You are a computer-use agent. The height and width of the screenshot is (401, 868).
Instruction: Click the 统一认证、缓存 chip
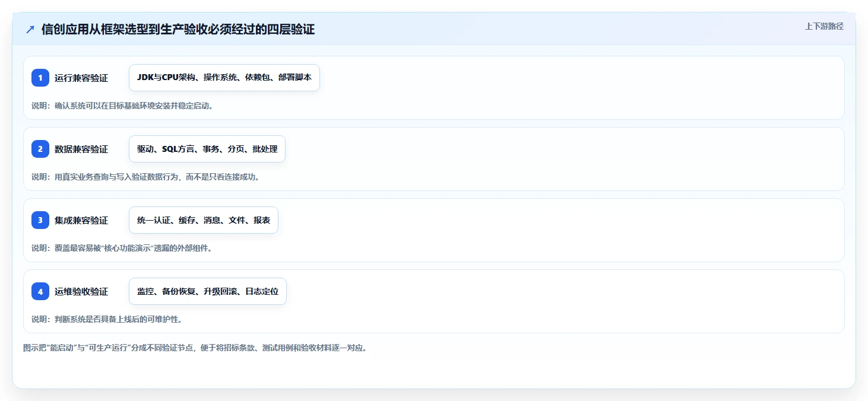click(x=204, y=220)
